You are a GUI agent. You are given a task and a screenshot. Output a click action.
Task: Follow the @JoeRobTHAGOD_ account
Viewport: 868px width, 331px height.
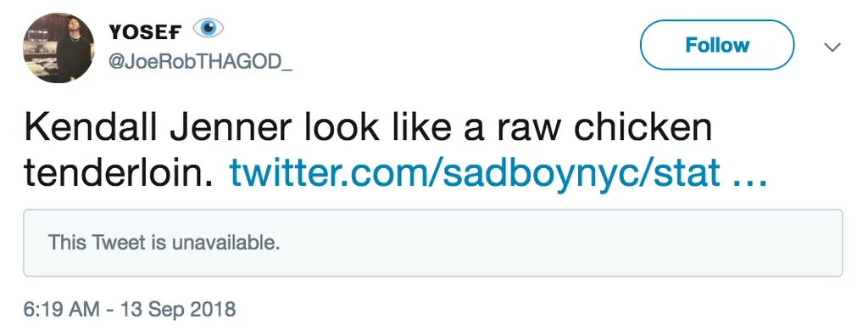click(x=717, y=45)
